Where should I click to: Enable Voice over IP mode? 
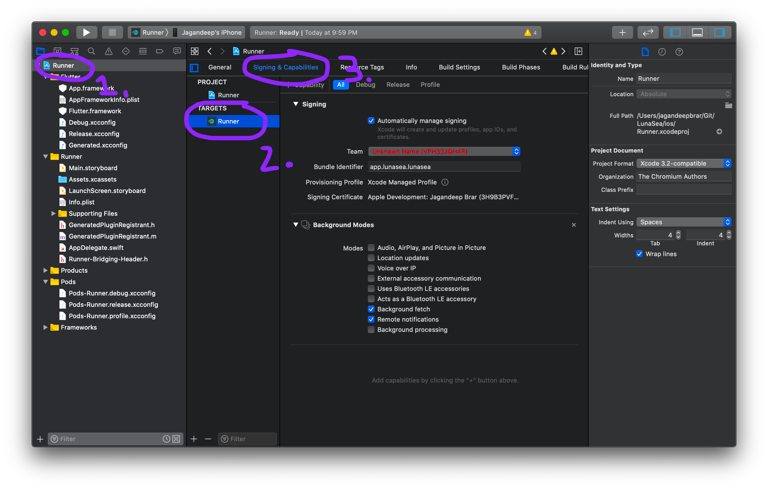pyautogui.click(x=371, y=268)
